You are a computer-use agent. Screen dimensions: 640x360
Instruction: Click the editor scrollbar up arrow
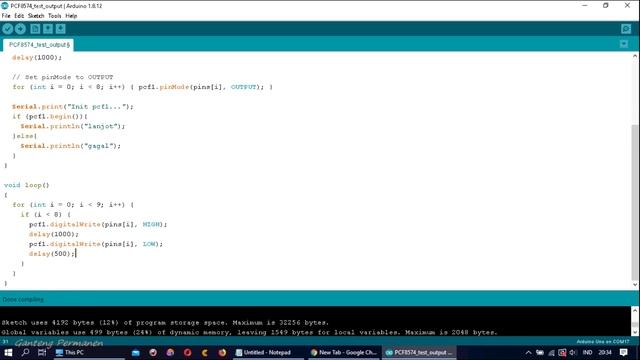click(x=635, y=56)
